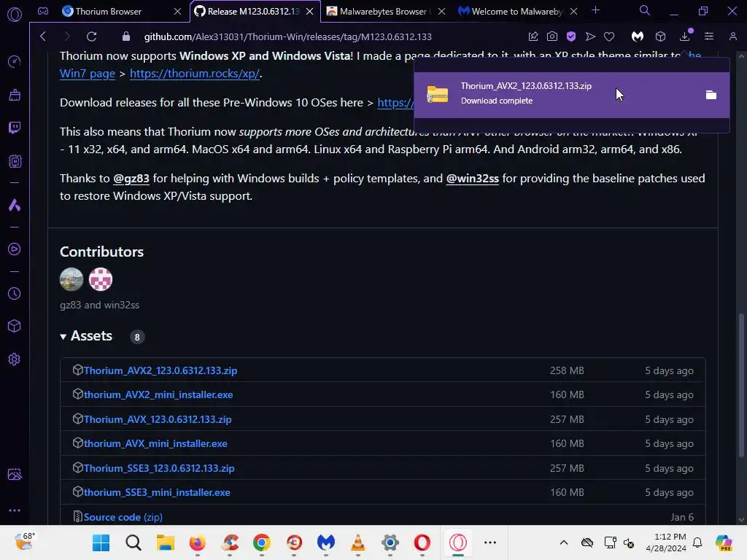Close the Malwarebytes Browser Guard tab
This screenshot has width=747, height=560.
click(441, 12)
